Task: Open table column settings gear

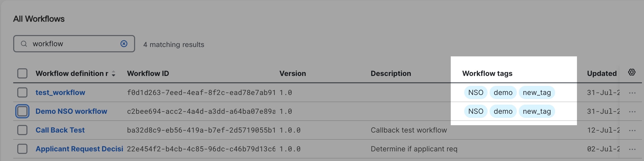Action: tap(632, 72)
